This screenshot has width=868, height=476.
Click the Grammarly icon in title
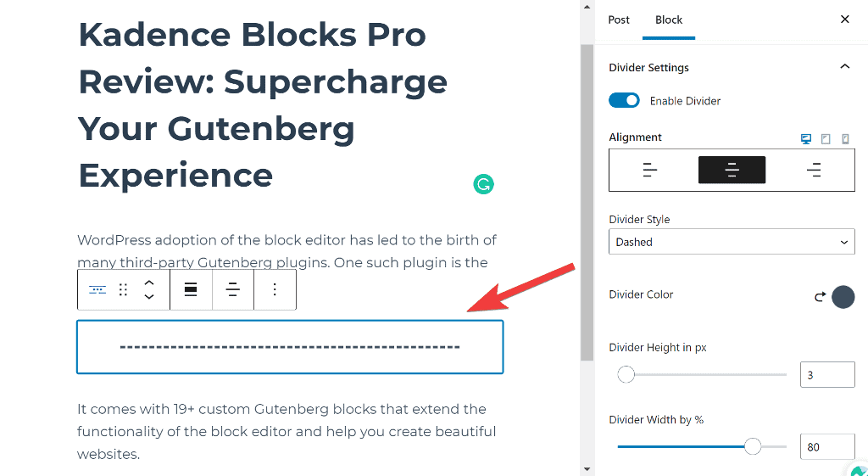point(483,184)
